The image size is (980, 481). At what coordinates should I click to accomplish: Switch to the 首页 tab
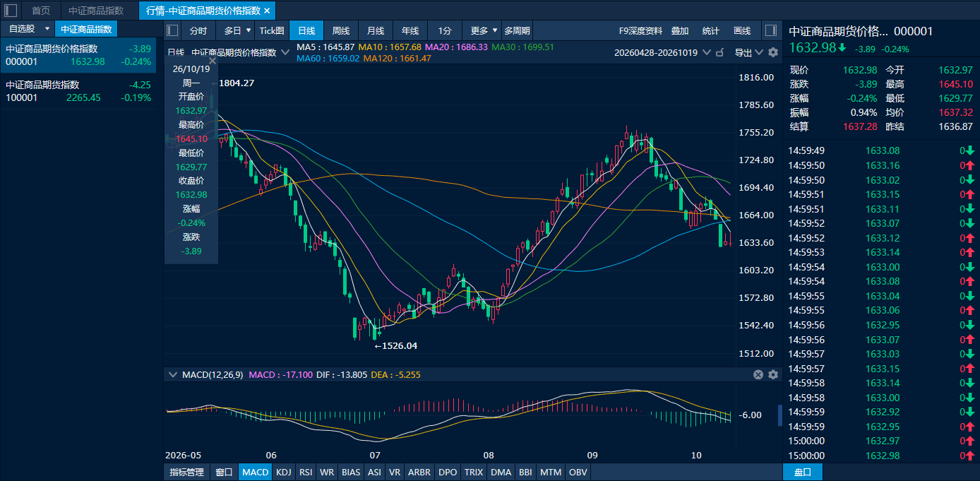click(x=41, y=11)
